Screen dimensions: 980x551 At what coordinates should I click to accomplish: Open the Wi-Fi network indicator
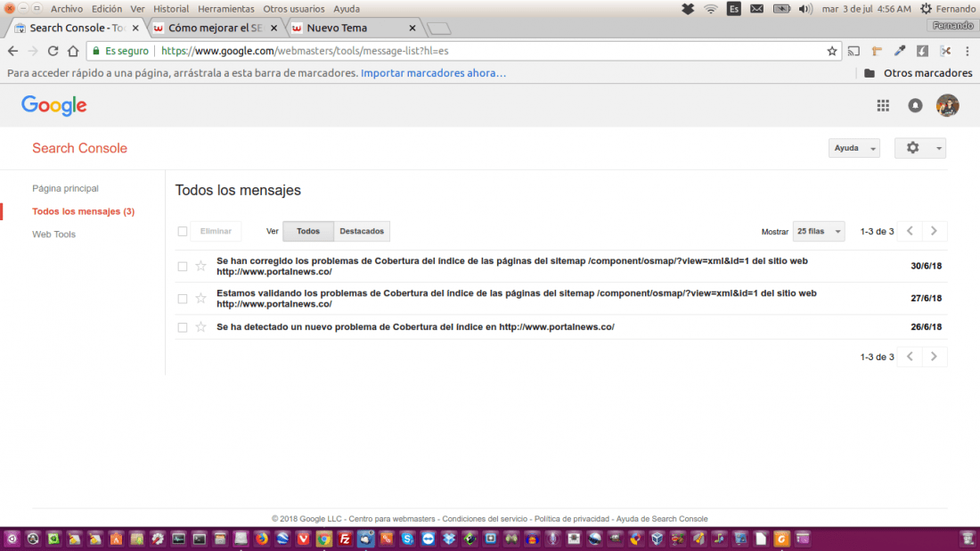tap(711, 9)
